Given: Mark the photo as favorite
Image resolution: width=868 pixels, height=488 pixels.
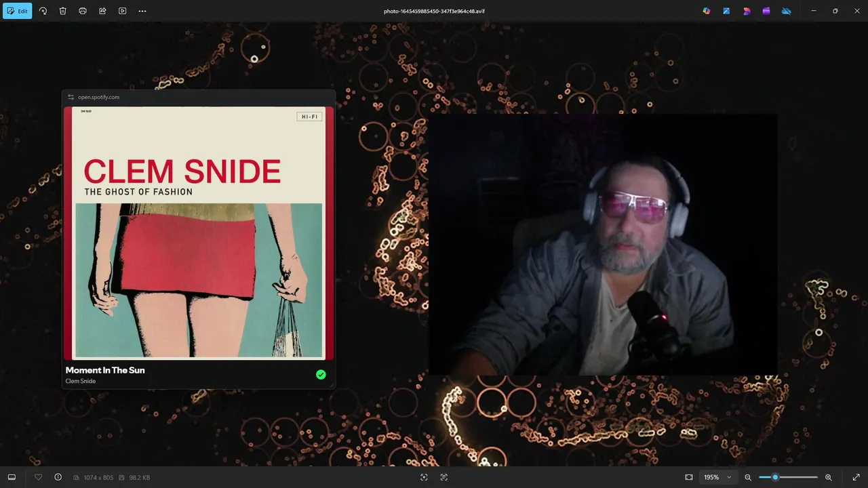Looking at the screenshot, I should point(39,477).
